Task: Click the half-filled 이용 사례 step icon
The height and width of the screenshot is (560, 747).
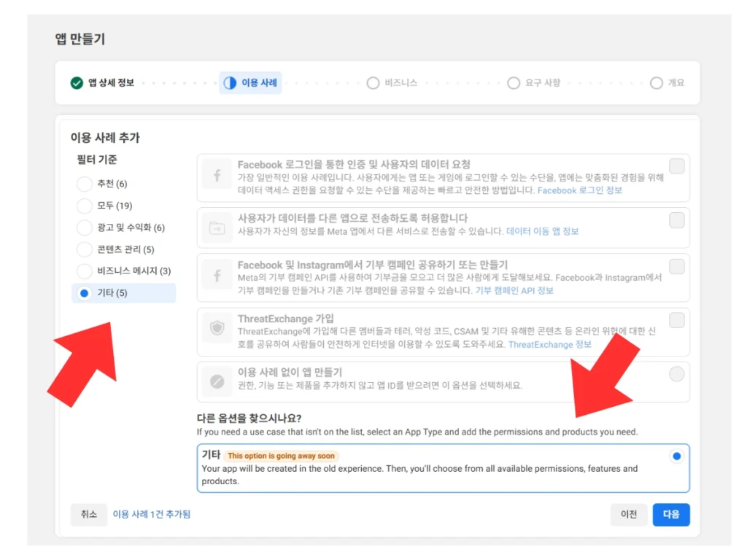Action: tap(230, 83)
